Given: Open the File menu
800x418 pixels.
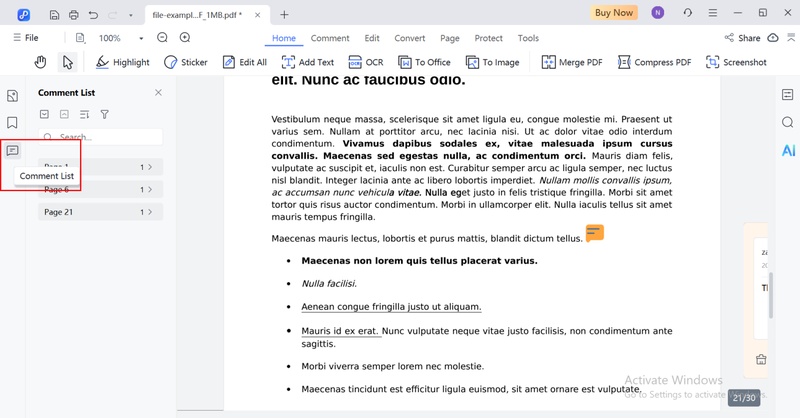Looking at the screenshot, I should 26,38.
